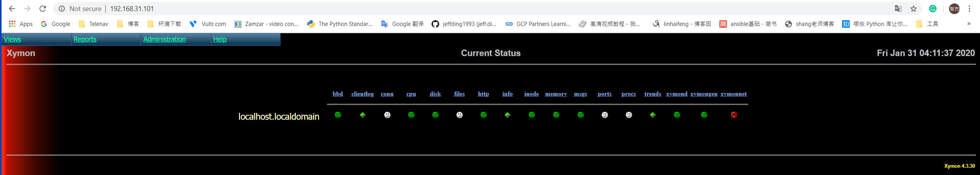Open the conn column header link

[387, 94]
